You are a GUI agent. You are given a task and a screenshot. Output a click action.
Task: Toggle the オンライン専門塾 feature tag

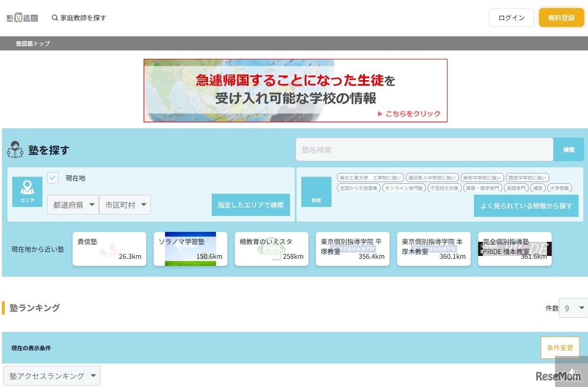403,188
